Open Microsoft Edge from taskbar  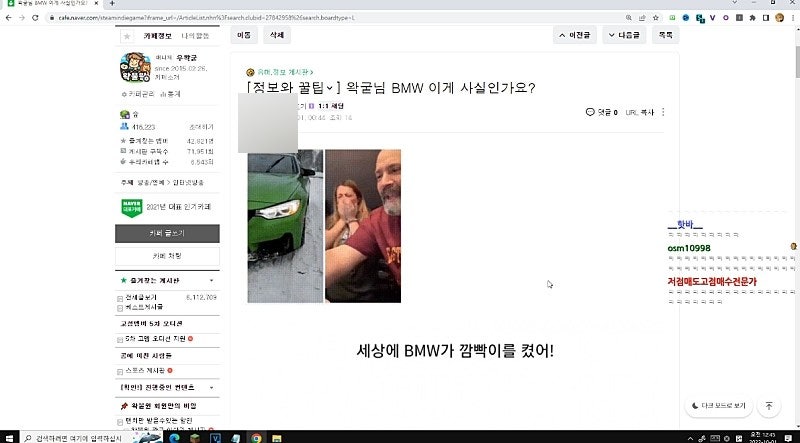point(173,438)
